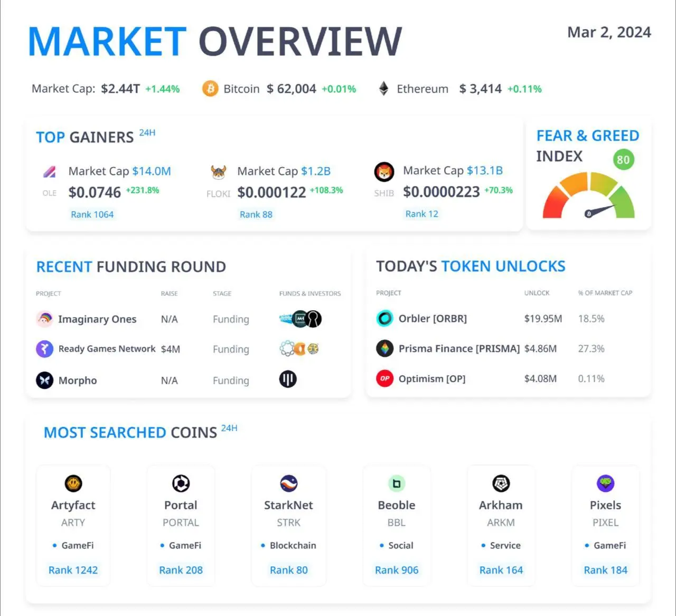Click the $0.0000223 SHIB price
Screen dimensions: 676x616
click(442, 192)
